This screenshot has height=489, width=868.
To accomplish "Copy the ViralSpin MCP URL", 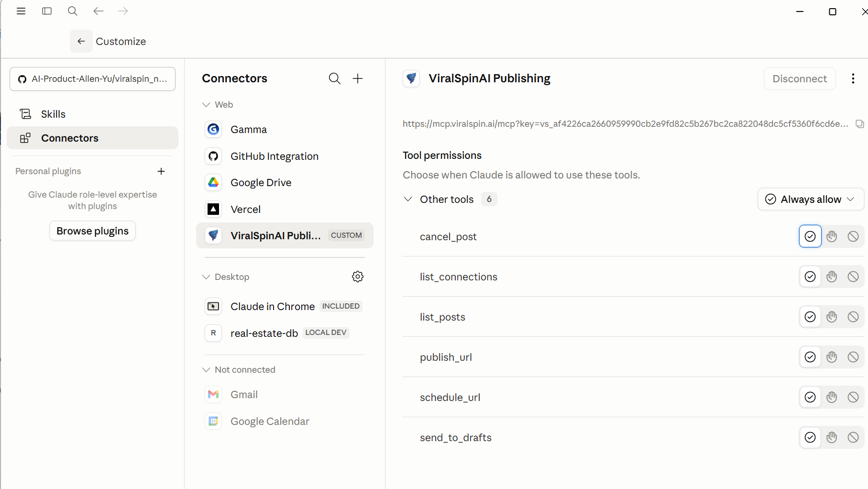I will click(x=859, y=124).
